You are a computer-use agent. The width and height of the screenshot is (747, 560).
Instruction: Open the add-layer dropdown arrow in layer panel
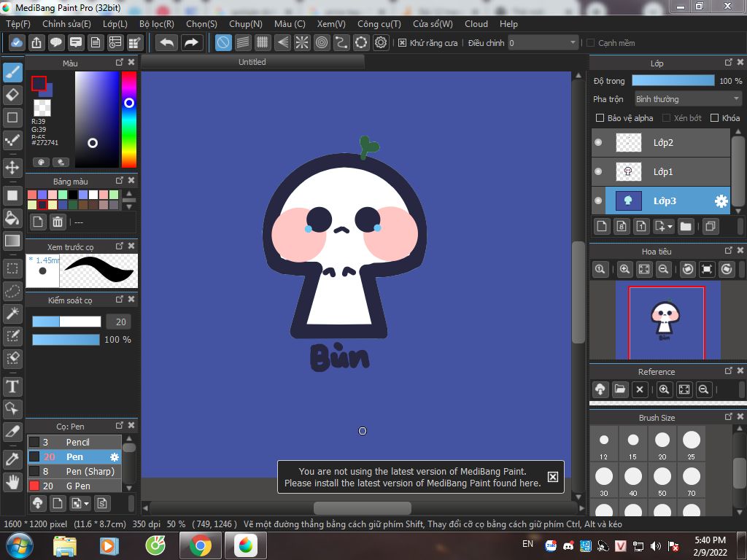670,227
